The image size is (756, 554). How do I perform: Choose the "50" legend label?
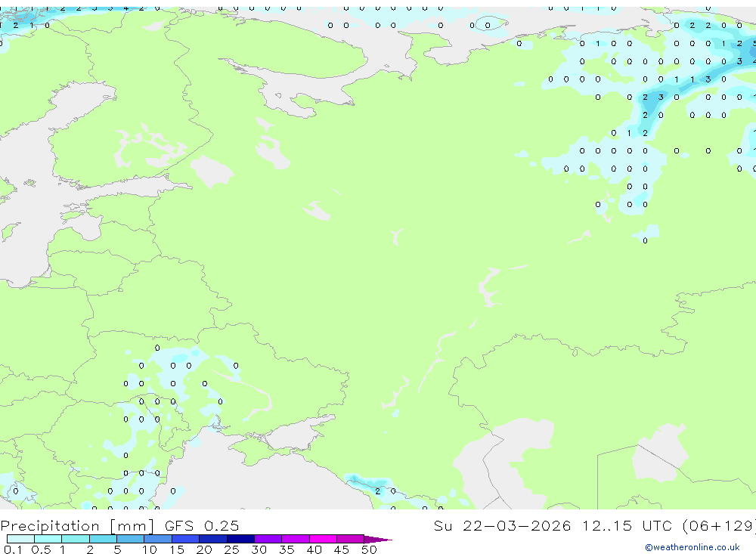(369, 549)
